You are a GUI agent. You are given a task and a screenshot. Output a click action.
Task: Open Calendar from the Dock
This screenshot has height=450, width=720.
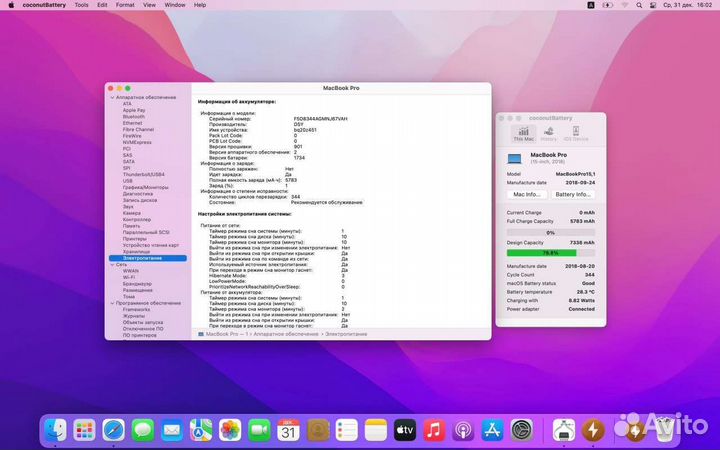coord(288,430)
